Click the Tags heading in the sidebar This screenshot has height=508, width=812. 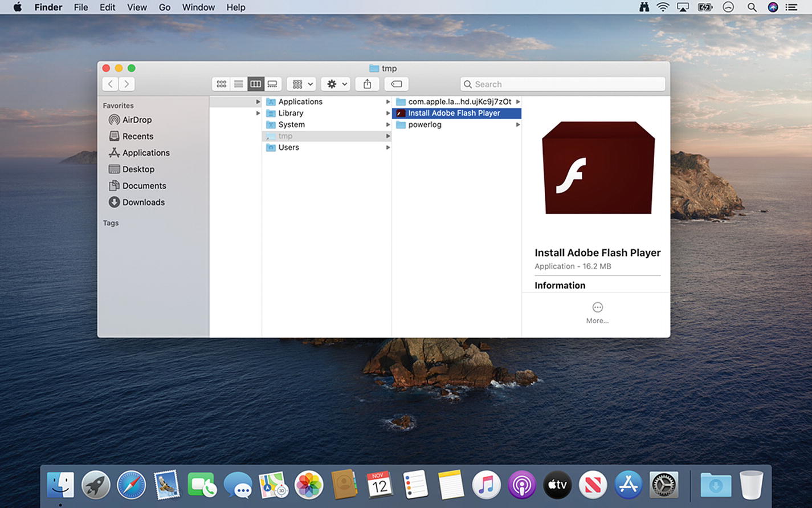[x=111, y=223]
